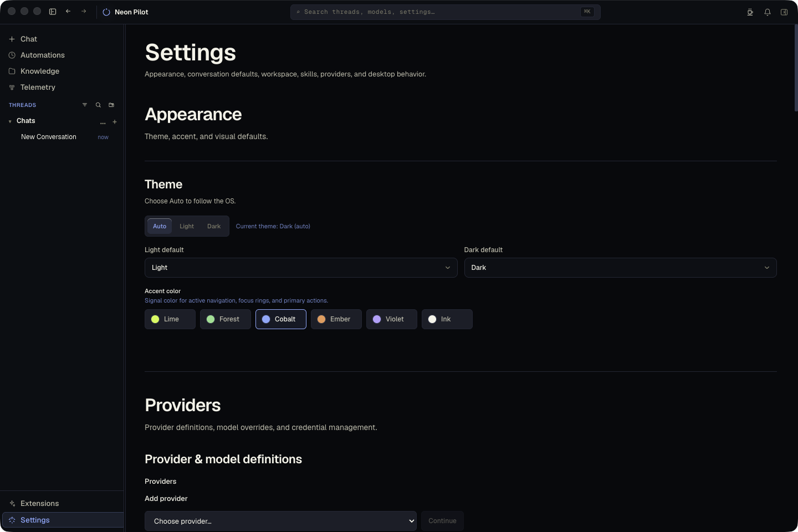Open notifications bell
This screenshot has height=532, width=798.
(x=768, y=12)
